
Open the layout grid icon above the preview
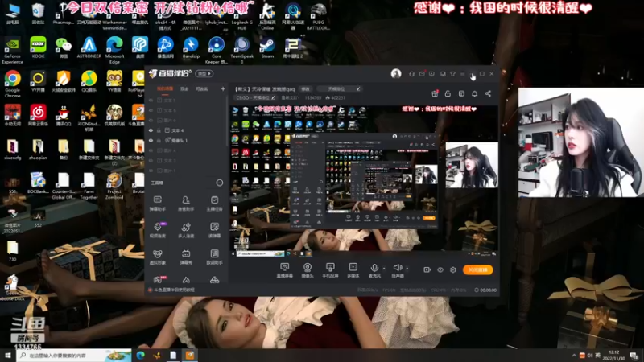pyautogui.click(x=461, y=93)
